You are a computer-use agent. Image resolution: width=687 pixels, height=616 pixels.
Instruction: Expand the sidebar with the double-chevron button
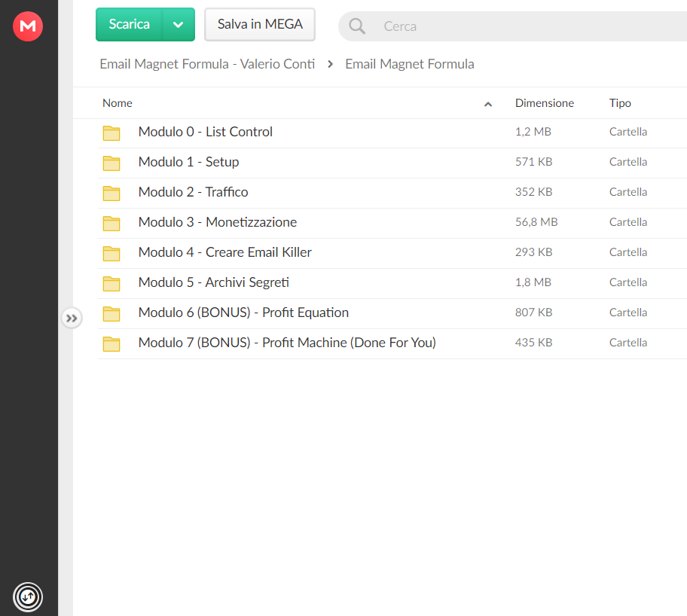(x=72, y=318)
